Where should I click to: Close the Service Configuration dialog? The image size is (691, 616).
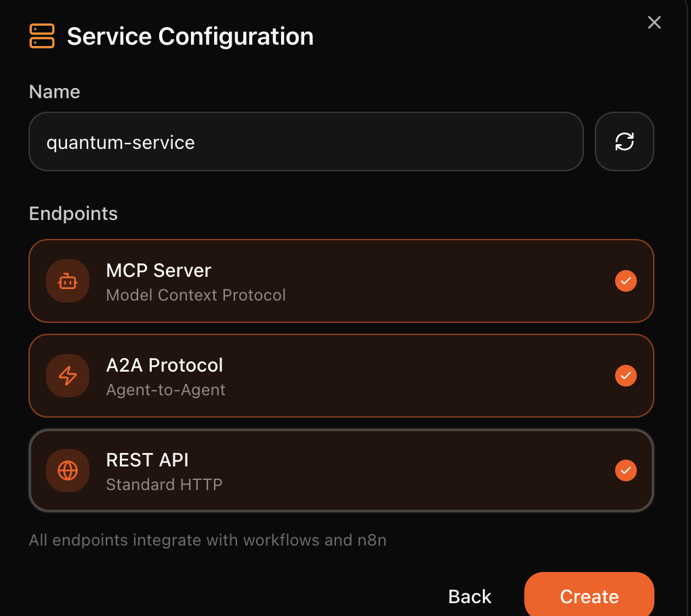pyautogui.click(x=654, y=22)
